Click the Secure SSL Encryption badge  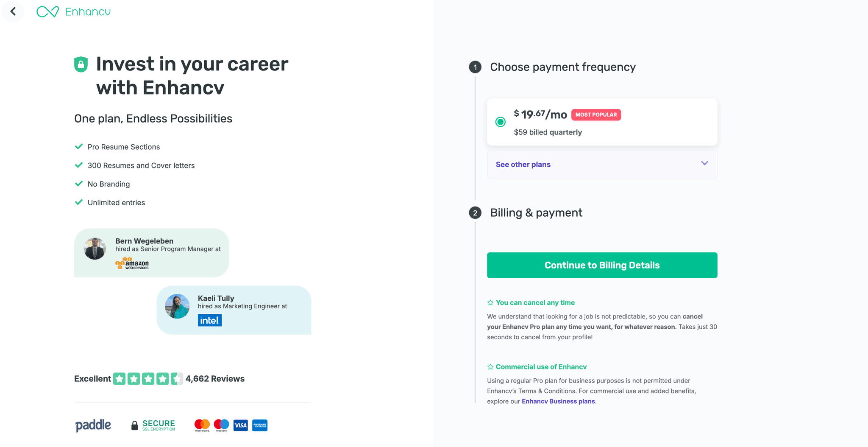click(x=153, y=425)
